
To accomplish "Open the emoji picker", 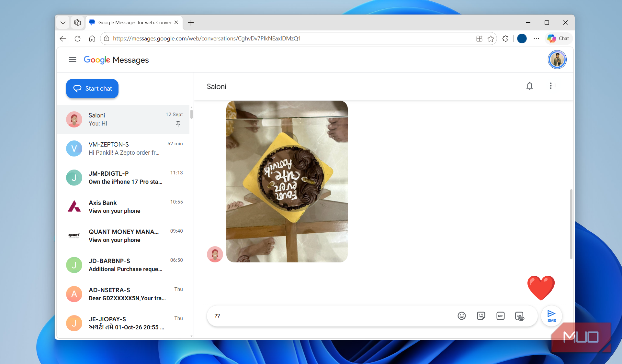I will 462,316.
